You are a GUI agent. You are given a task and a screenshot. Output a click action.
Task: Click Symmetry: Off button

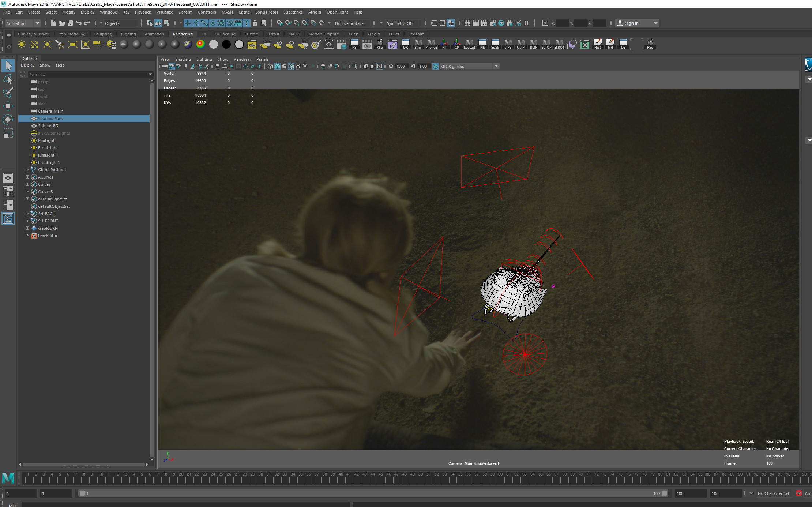[402, 23]
